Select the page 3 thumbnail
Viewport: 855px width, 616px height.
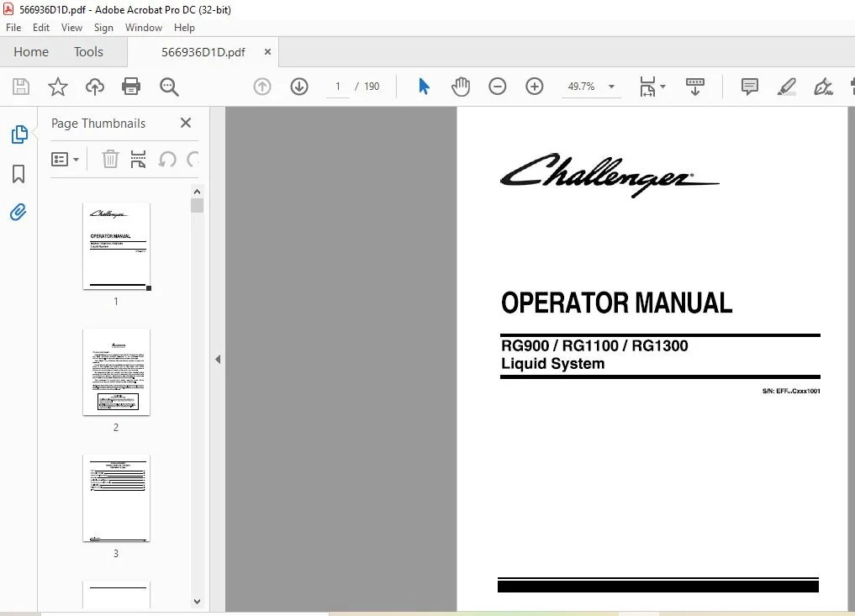[116, 498]
